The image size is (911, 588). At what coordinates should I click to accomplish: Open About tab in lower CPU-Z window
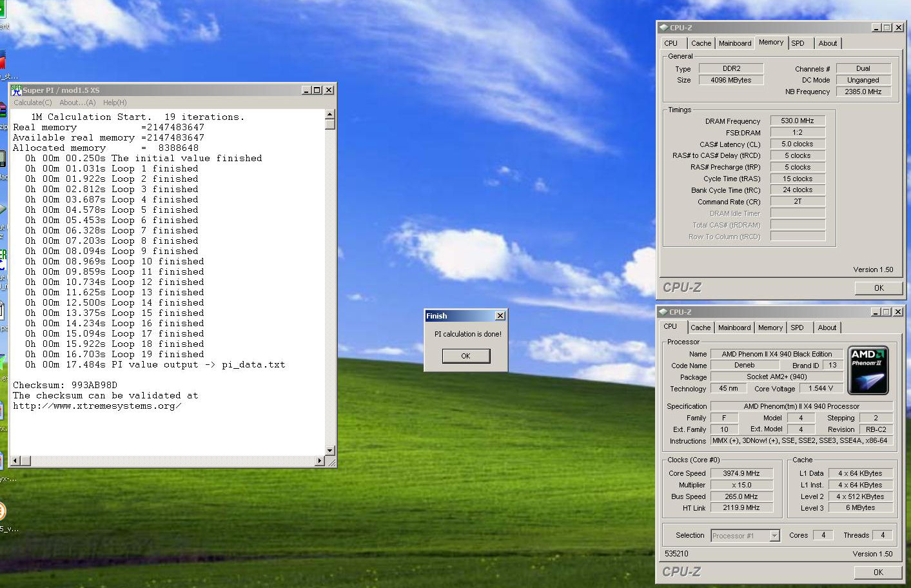pyautogui.click(x=827, y=328)
